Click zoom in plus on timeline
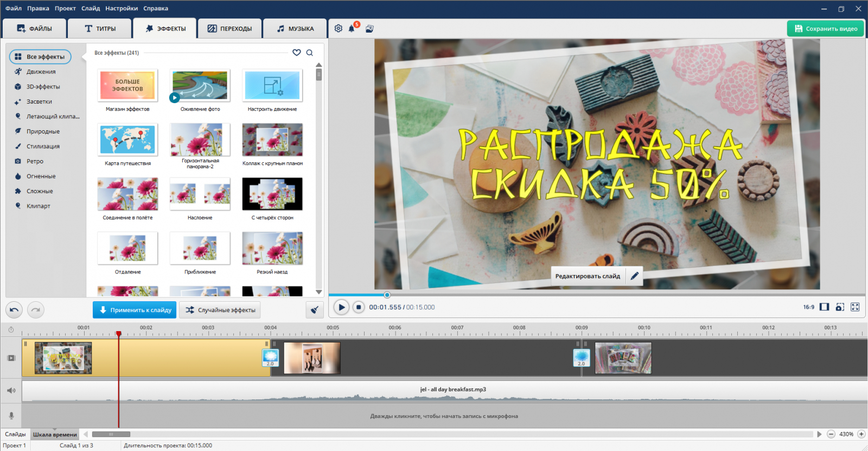868x451 pixels. [861, 434]
